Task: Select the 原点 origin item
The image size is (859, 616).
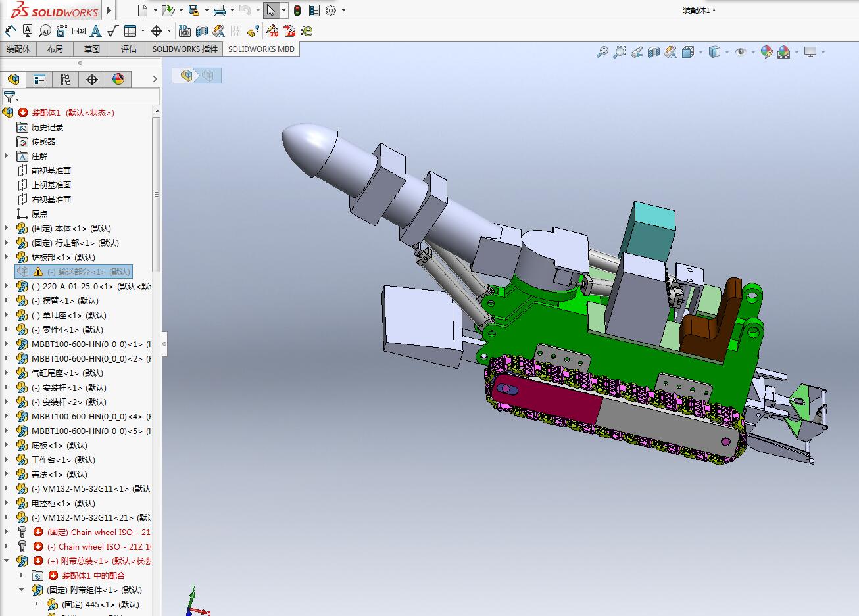Action: coord(39,214)
